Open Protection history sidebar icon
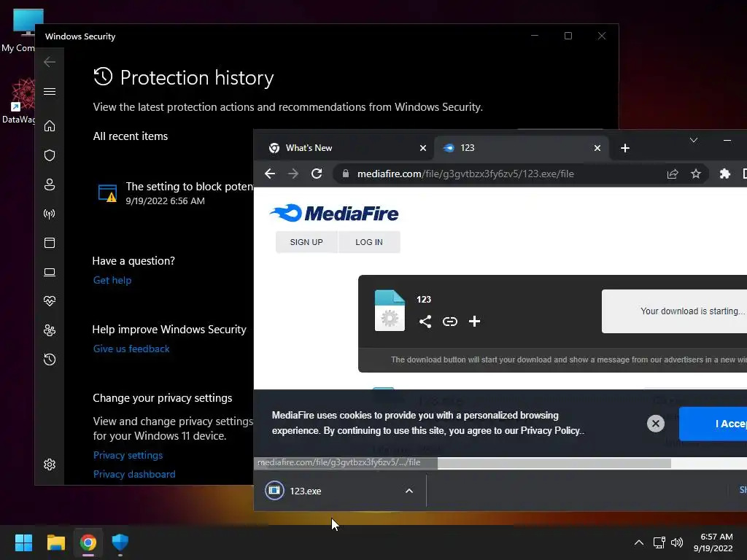Screen dimensions: 747x560 pos(50,359)
